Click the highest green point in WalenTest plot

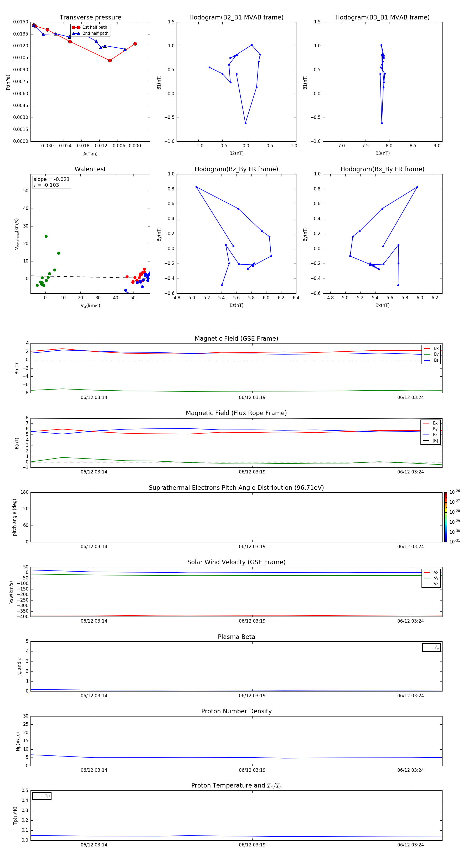(46, 236)
